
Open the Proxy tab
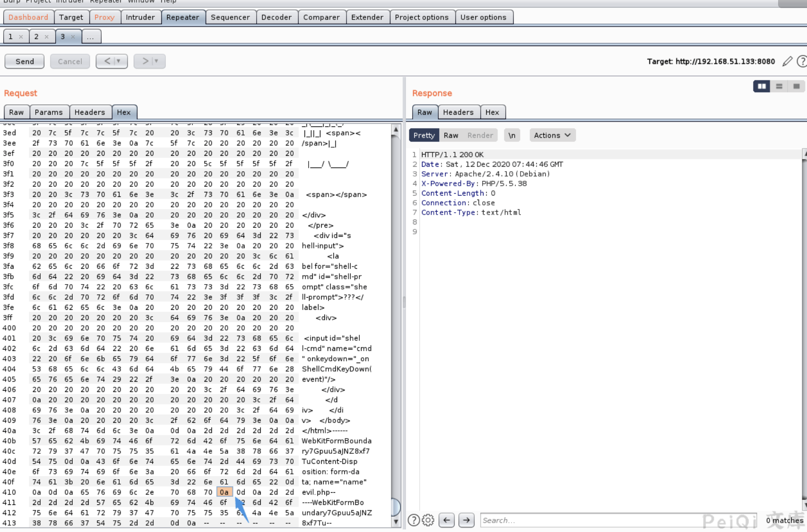[104, 17]
